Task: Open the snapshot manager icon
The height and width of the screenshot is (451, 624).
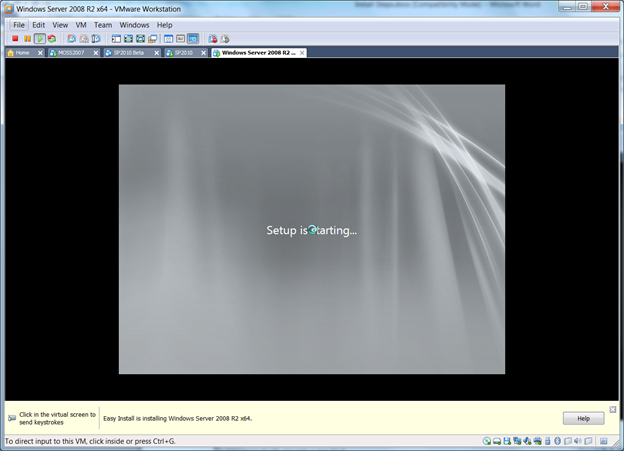Action: 96,39
